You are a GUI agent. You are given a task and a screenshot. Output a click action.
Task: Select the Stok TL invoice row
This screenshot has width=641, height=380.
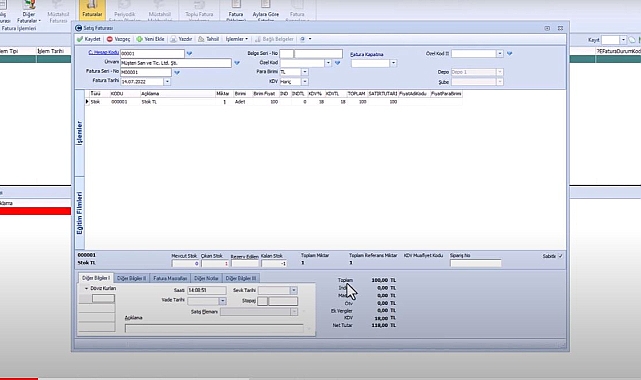(274, 102)
